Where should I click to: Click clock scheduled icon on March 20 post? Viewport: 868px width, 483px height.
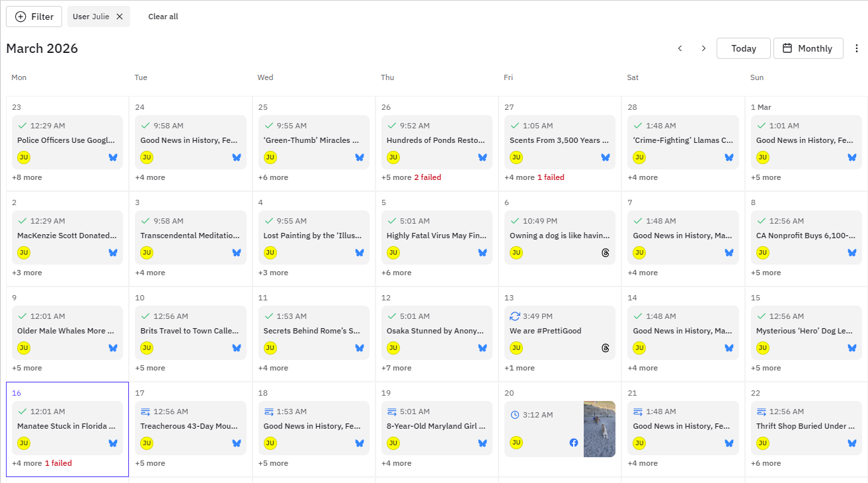tap(515, 415)
